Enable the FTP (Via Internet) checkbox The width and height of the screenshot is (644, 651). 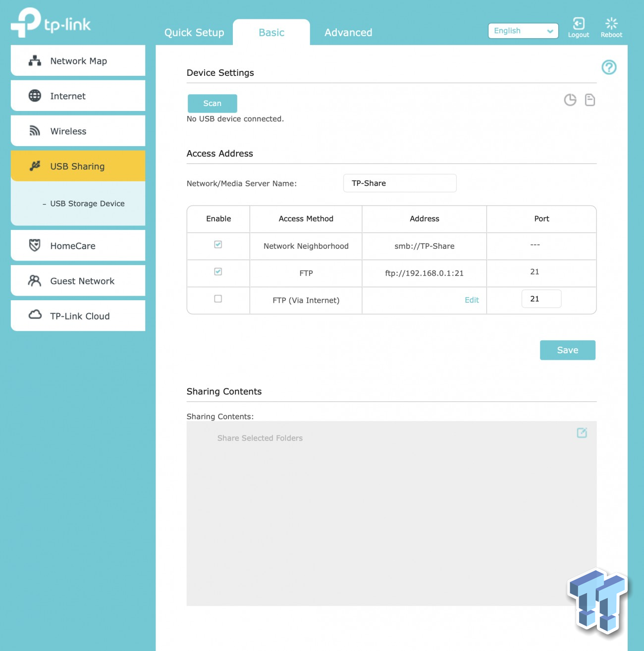(x=218, y=299)
